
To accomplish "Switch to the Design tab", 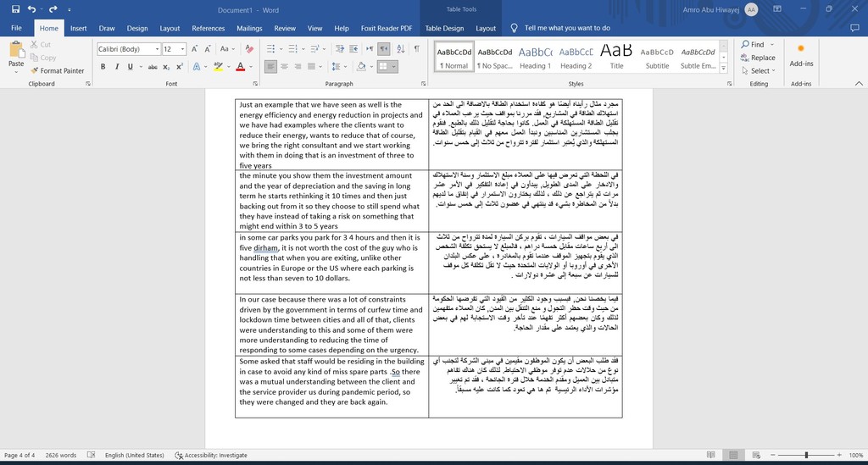I will point(137,28).
